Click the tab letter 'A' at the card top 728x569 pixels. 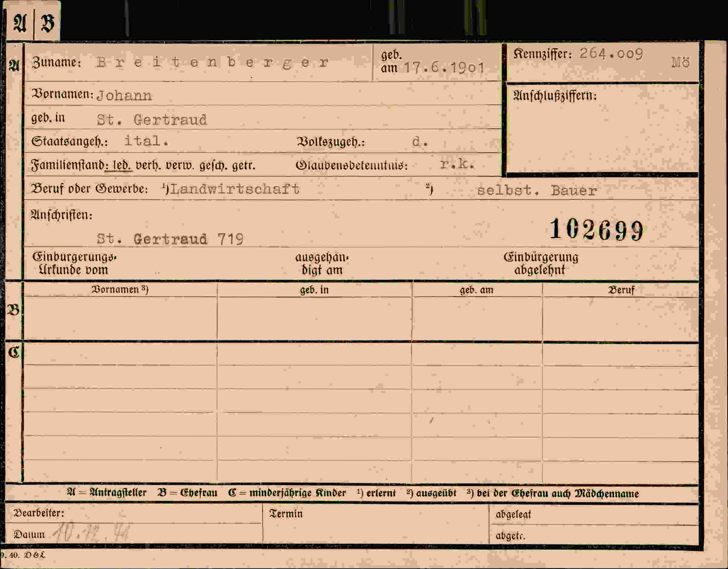(x=19, y=23)
